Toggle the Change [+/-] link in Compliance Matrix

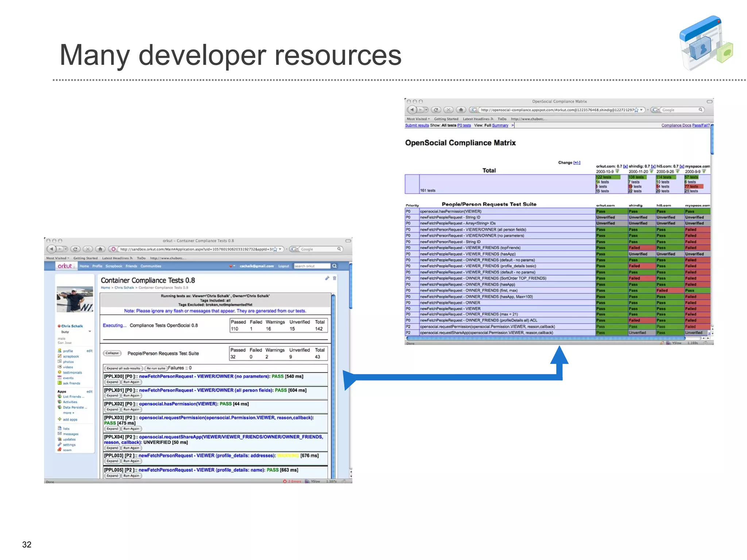(577, 163)
